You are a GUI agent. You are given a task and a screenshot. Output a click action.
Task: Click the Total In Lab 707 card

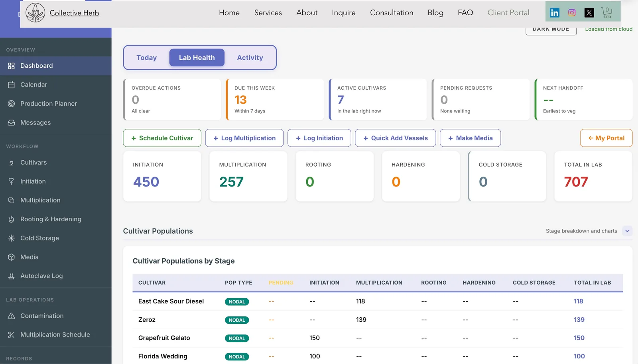tap(593, 176)
